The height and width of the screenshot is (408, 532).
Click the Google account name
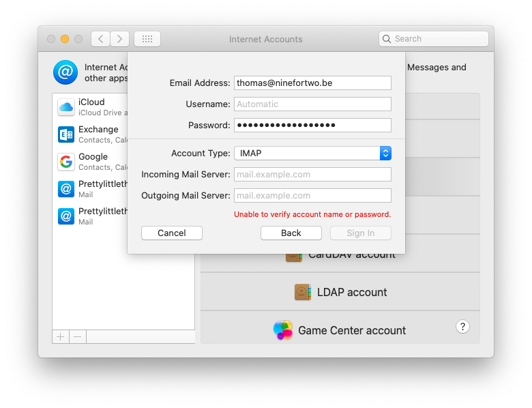[x=93, y=157]
